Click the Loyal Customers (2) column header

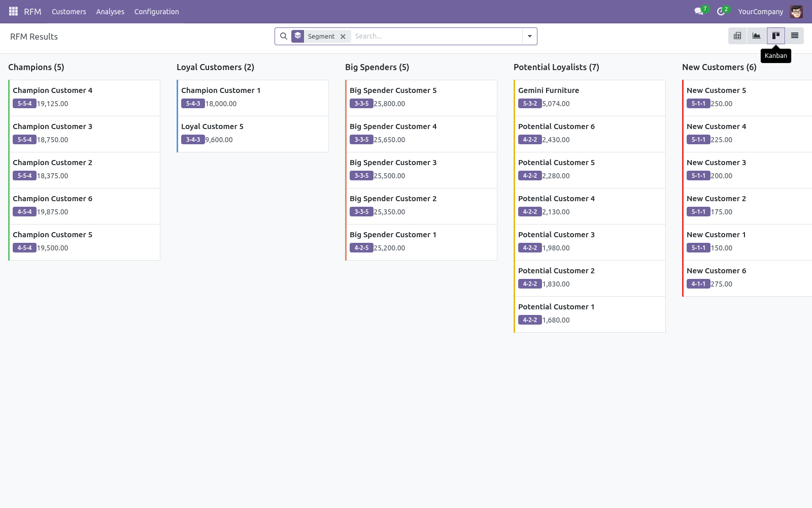coord(215,67)
